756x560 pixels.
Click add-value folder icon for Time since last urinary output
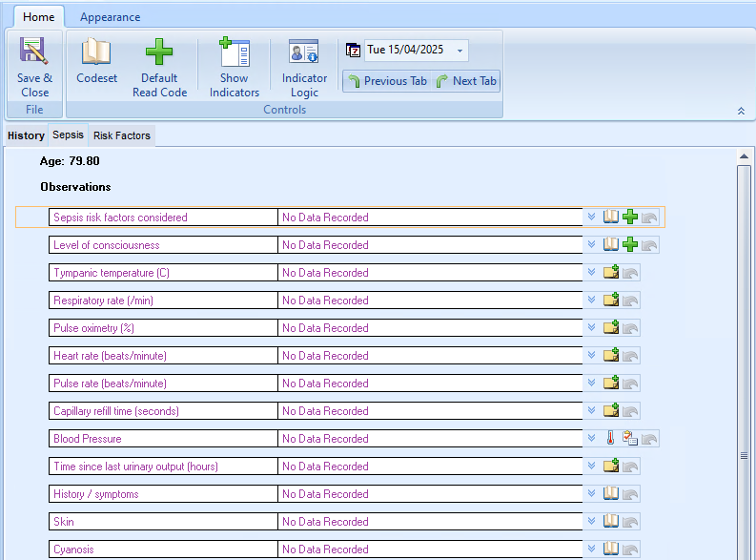click(611, 466)
